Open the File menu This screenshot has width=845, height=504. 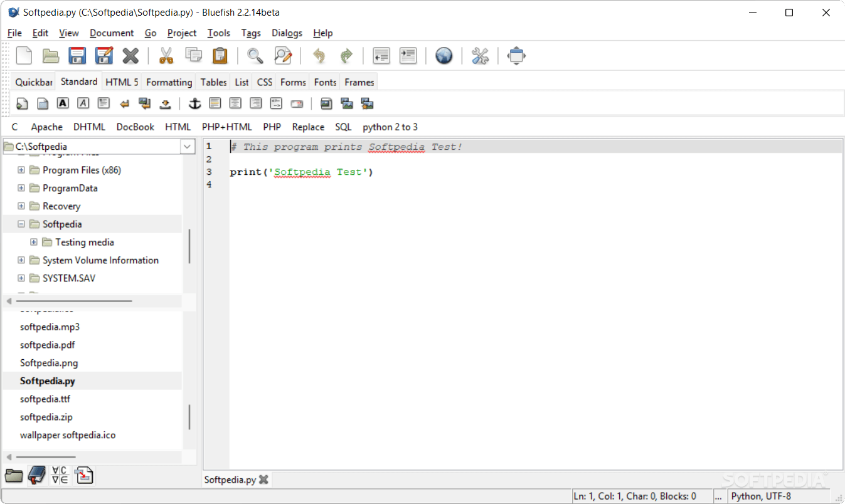coord(14,33)
